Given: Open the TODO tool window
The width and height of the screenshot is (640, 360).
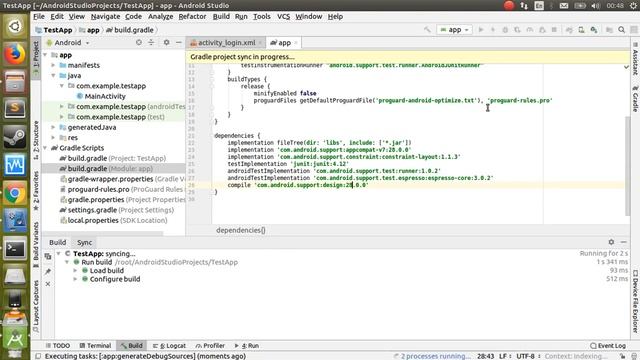Looking at the screenshot, I should pyautogui.click(x=58, y=346).
